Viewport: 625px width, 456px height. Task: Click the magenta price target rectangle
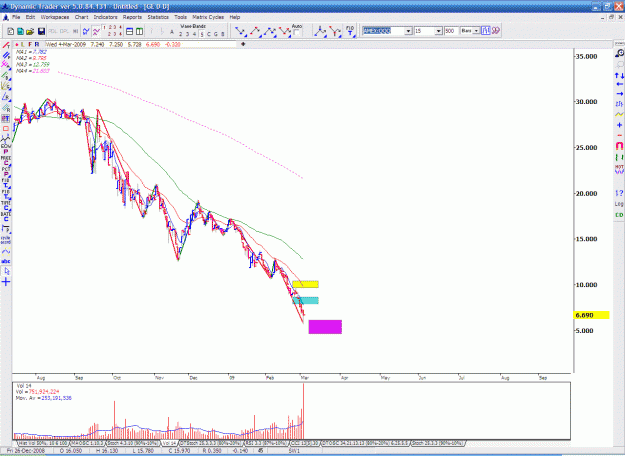(325, 327)
